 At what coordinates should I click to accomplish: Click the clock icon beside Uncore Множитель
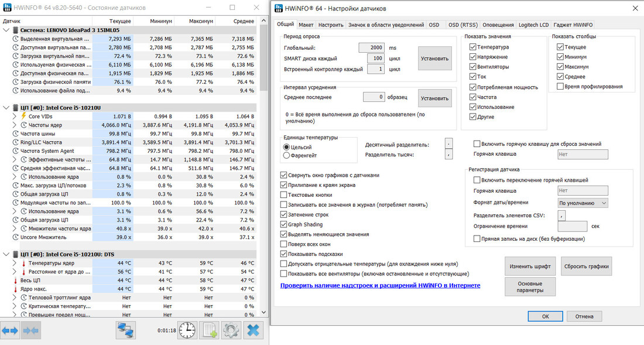[16, 237]
